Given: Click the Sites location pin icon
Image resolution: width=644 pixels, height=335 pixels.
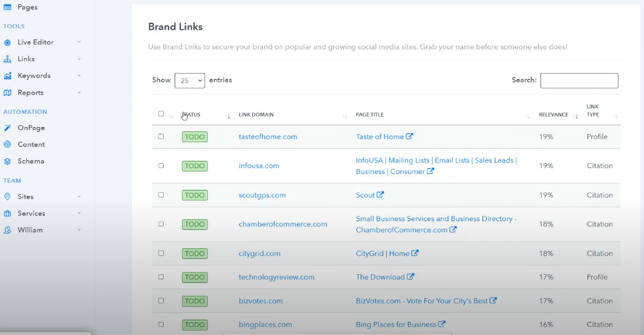Looking at the screenshot, I should coord(7,197).
